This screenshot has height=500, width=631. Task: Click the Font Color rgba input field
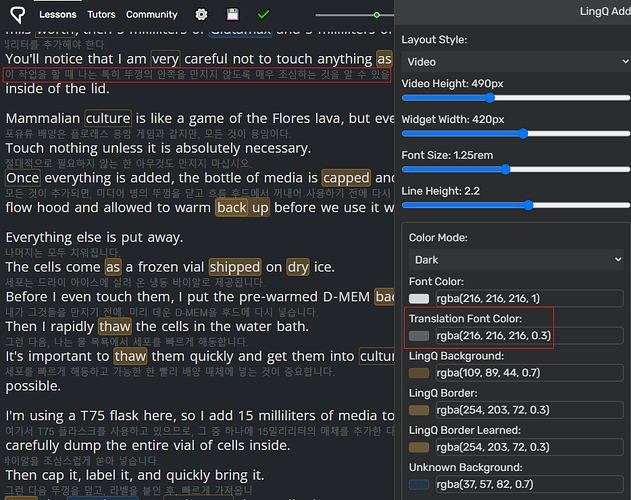coord(530,299)
